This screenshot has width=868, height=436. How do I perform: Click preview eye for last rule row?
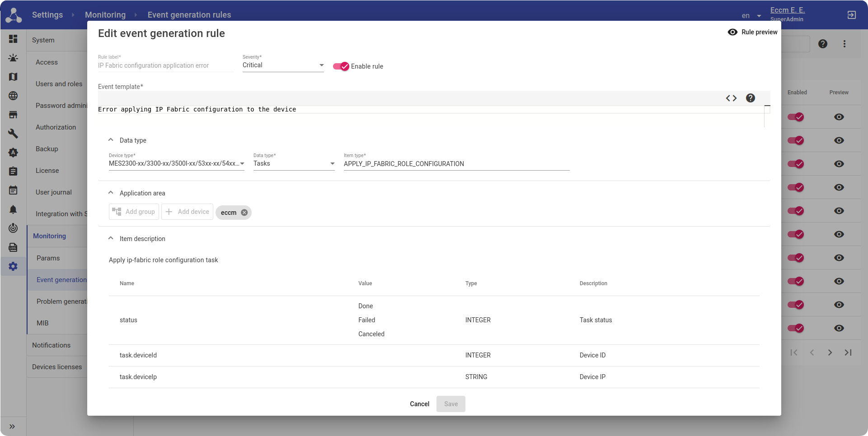(839, 328)
